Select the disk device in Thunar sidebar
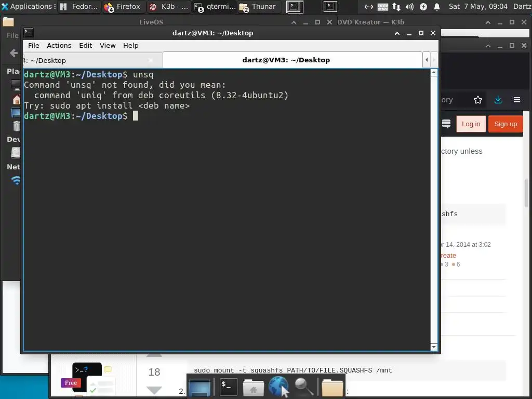The height and width of the screenshot is (399, 532). [16, 153]
